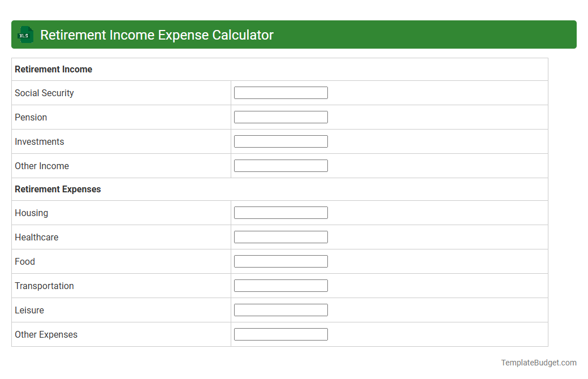Viewport: 588px width, 379px height.
Task: Click the Pension row label
Action: (31, 117)
